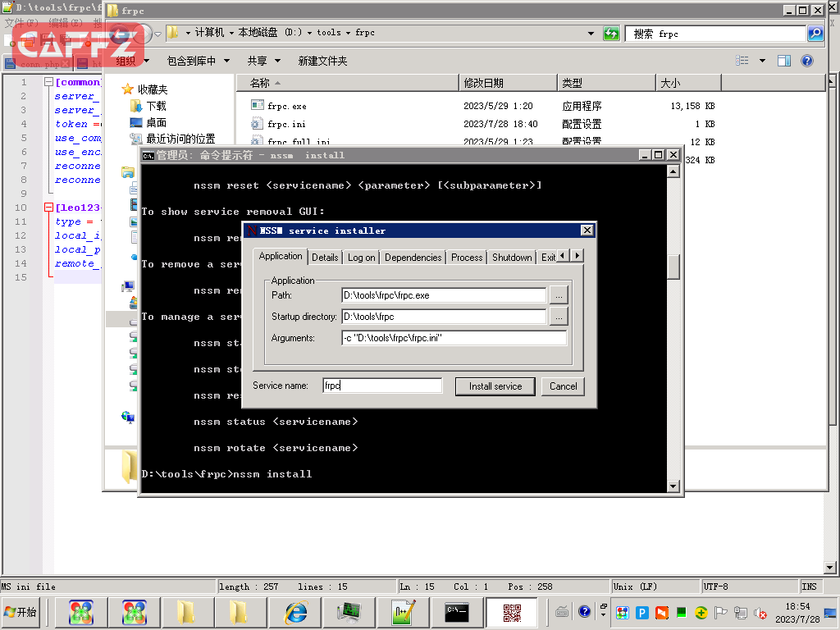Toggle the preview pane icon
Viewport: 840px width, 630px height.
click(x=784, y=61)
